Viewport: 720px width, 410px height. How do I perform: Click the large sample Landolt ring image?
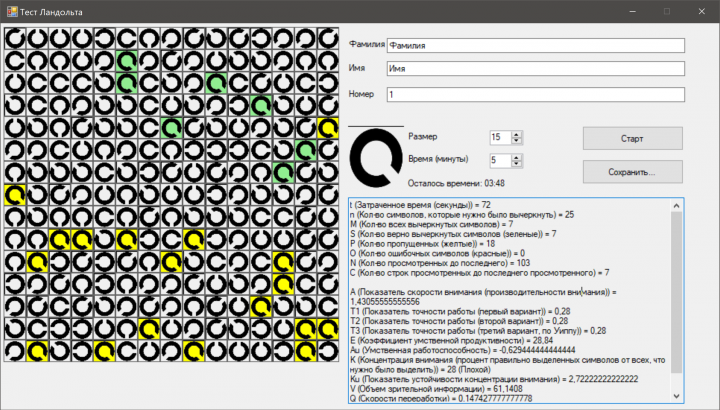pos(376,157)
